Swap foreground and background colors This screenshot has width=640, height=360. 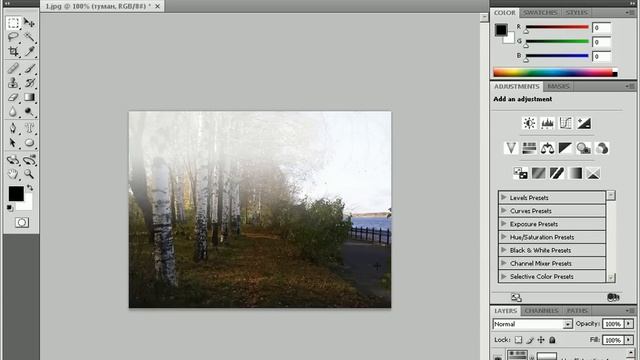30,188
